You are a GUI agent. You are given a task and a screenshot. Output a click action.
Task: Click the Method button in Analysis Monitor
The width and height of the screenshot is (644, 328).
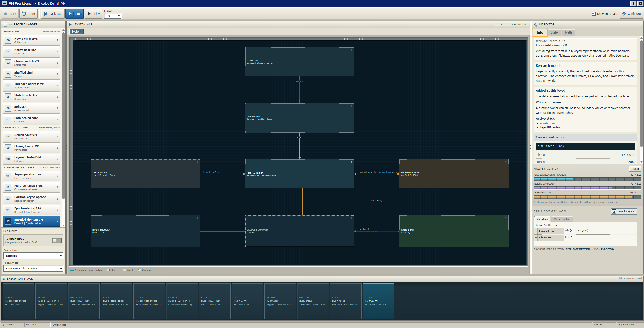(x=635, y=169)
